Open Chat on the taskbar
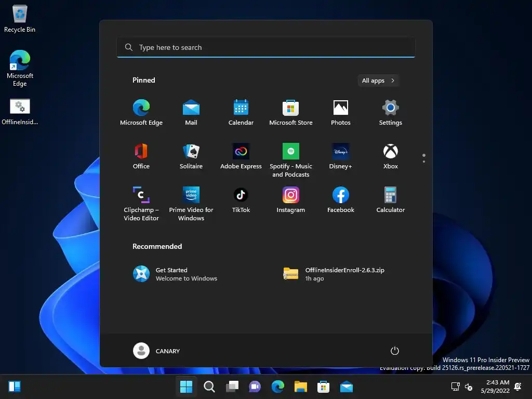Viewport: 532px width, 399px height. (255, 387)
